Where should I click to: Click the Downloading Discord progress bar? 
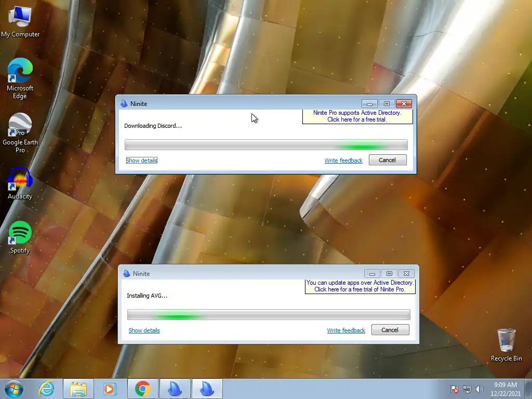coord(266,145)
